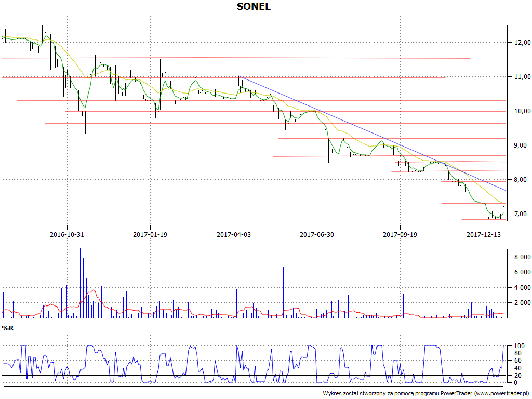
Task: Select the 2017-06-30 date label
Action: [317, 234]
